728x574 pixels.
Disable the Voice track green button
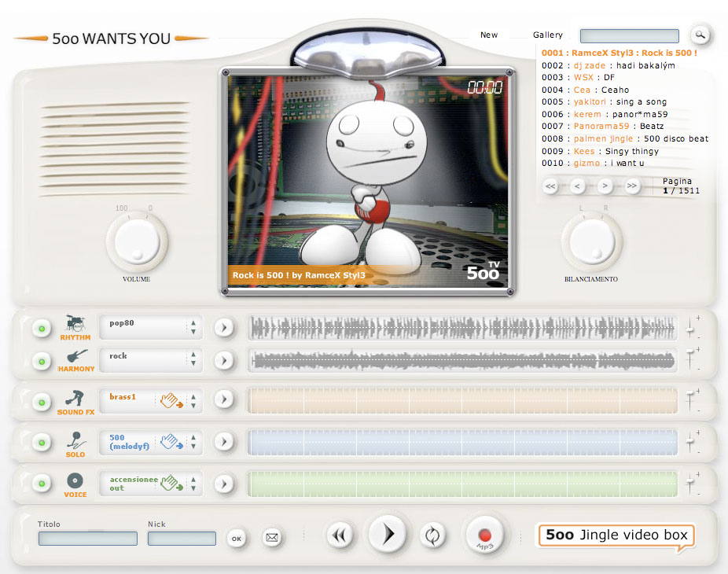click(x=41, y=484)
